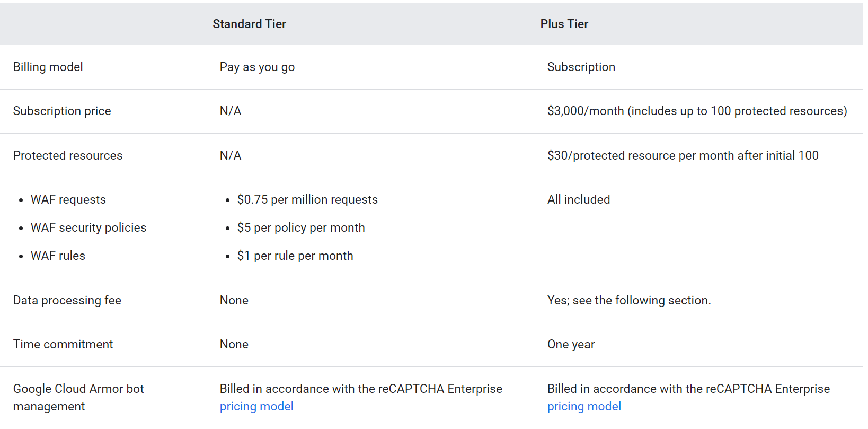Select the $0.75 per million requests text
Viewport: 868px width, 429px height.
pyautogui.click(x=307, y=200)
